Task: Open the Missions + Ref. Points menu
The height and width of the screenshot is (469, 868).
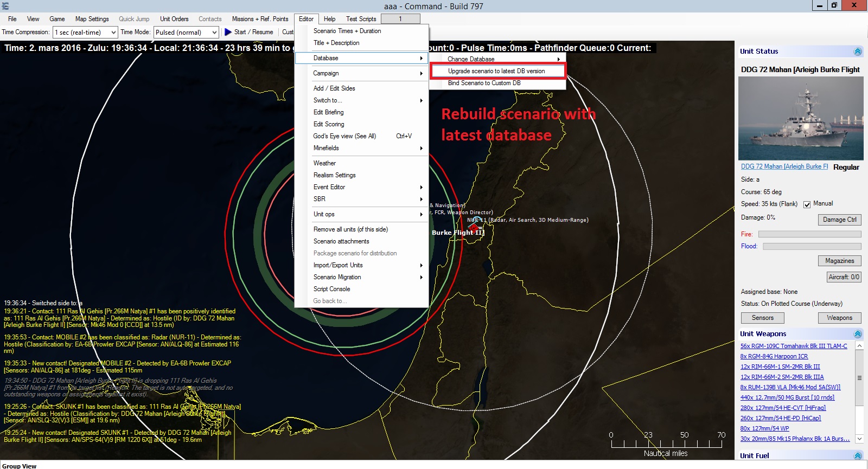Action: 260,19
